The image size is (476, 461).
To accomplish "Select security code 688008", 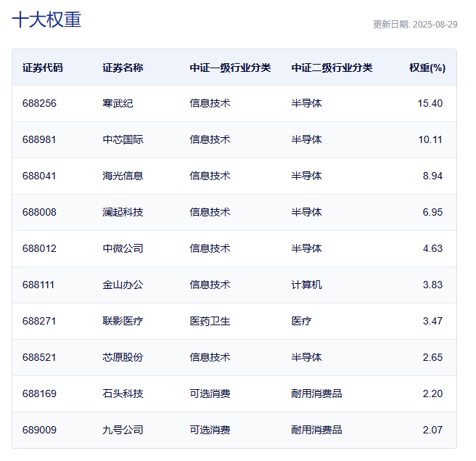I will click(39, 212).
